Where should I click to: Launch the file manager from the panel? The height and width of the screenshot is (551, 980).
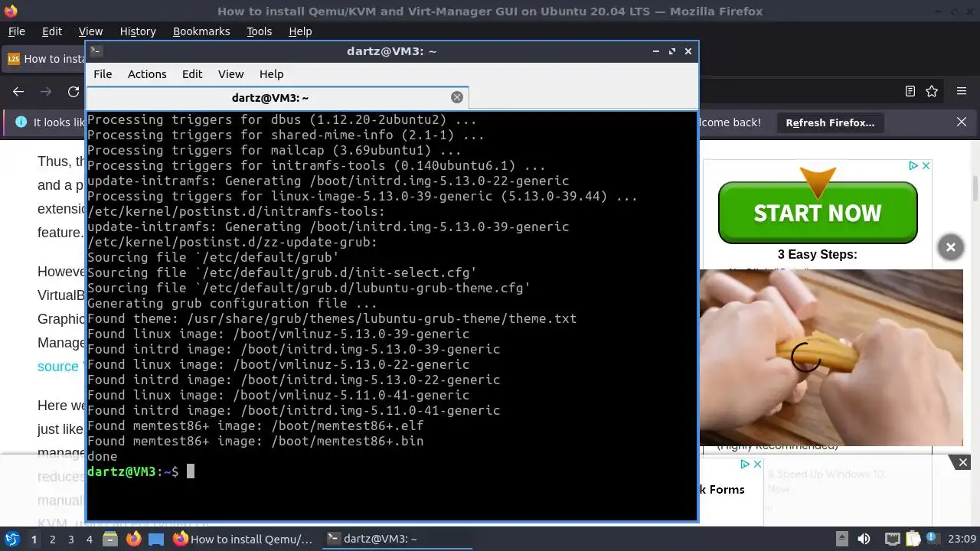pyautogui.click(x=109, y=539)
